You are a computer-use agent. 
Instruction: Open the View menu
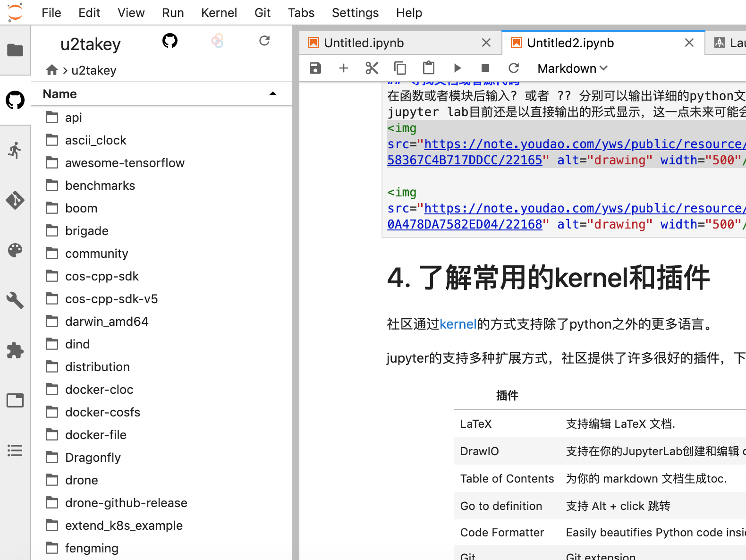pyautogui.click(x=131, y=13)
